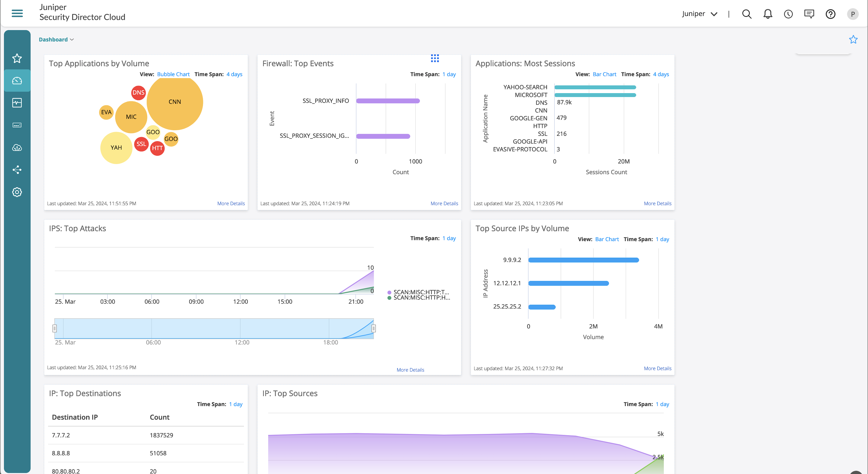Viewport: 868px width, 474px height.
Task: Open the share nodes icon in sidebar
Action: point(17,169)
